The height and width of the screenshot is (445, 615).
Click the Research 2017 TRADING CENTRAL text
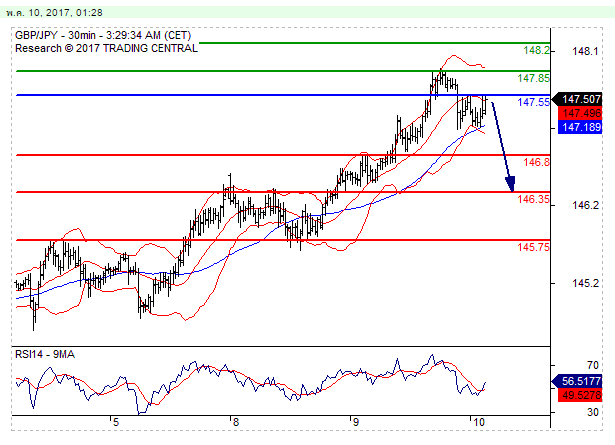point(108,46)
